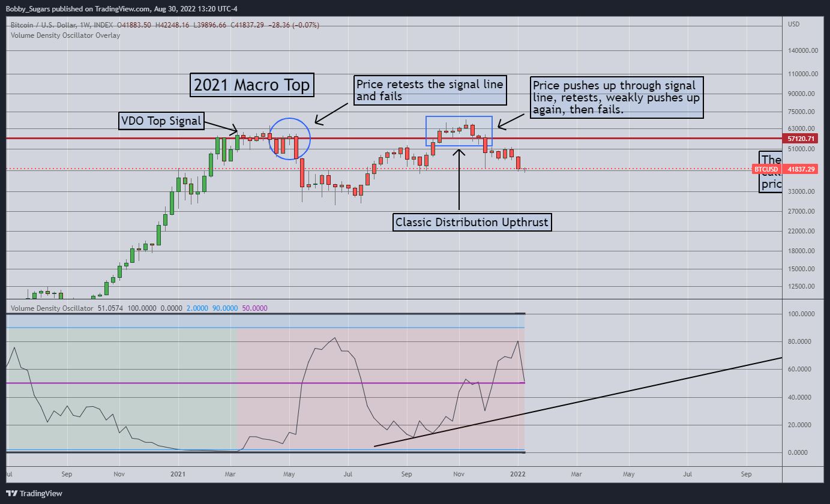830x504 pixels.
Task: Click the Volume Density Oscillator Overlay legend
Action: point(65,35)
